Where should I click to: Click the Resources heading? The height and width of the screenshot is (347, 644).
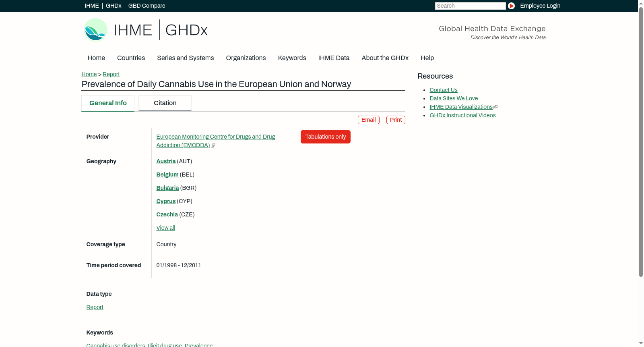tap(435, 76)
